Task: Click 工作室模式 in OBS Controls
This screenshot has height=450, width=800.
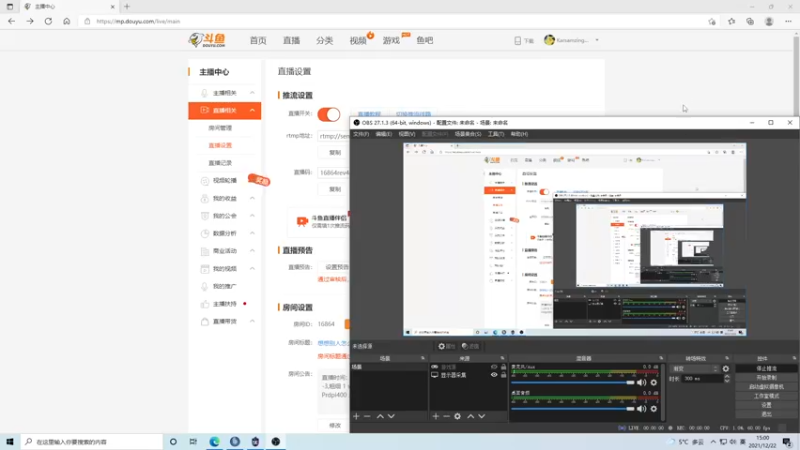Action: [x=766, y=396]
